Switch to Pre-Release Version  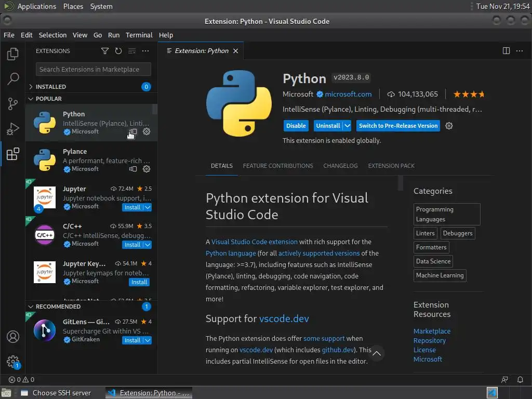click(x=398, y=126)
